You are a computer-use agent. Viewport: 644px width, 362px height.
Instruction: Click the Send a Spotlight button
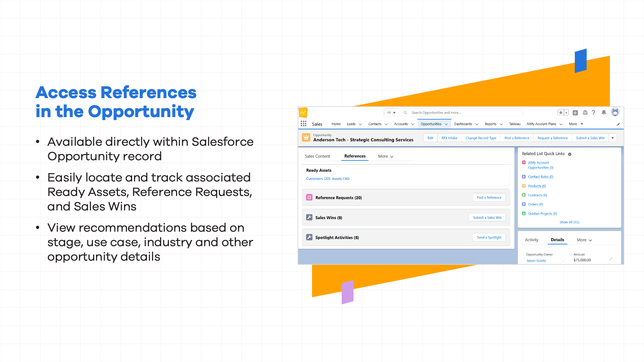tap(489, 237)
